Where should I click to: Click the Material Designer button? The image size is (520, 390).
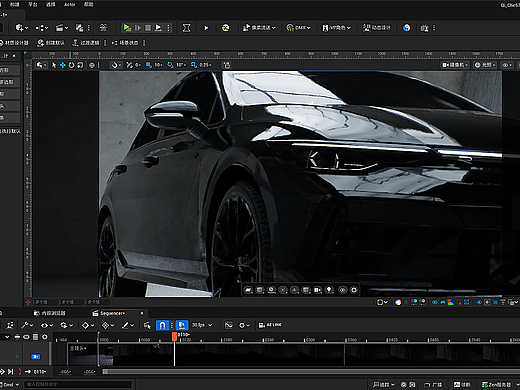[14, 43]
